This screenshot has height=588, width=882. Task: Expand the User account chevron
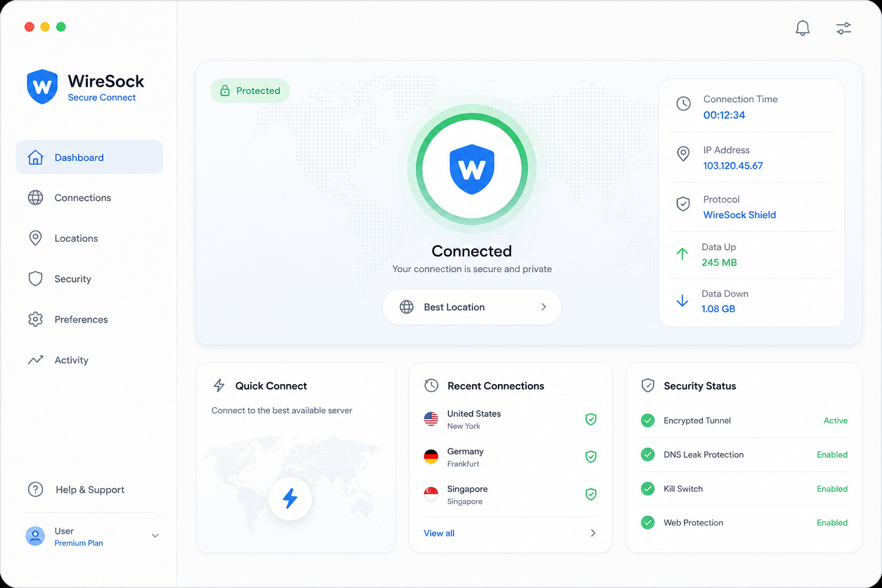click(155, 536)
